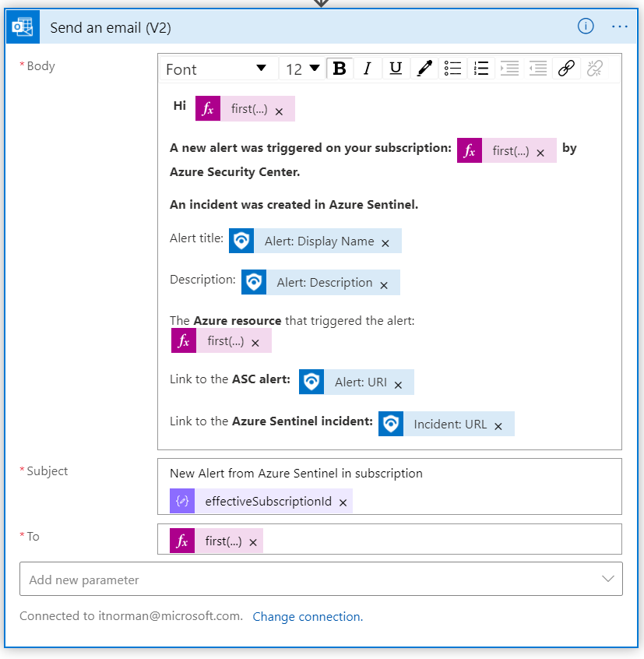Remove the Alert: URI token
The height and width of the screenshot is (659, 644).
398,385
